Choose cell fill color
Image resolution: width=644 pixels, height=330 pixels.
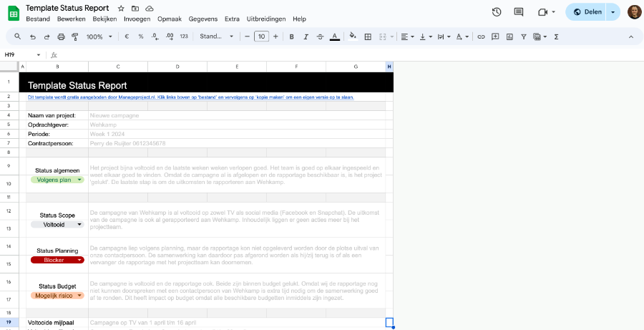pyautogui.click(x=353, y=37)
